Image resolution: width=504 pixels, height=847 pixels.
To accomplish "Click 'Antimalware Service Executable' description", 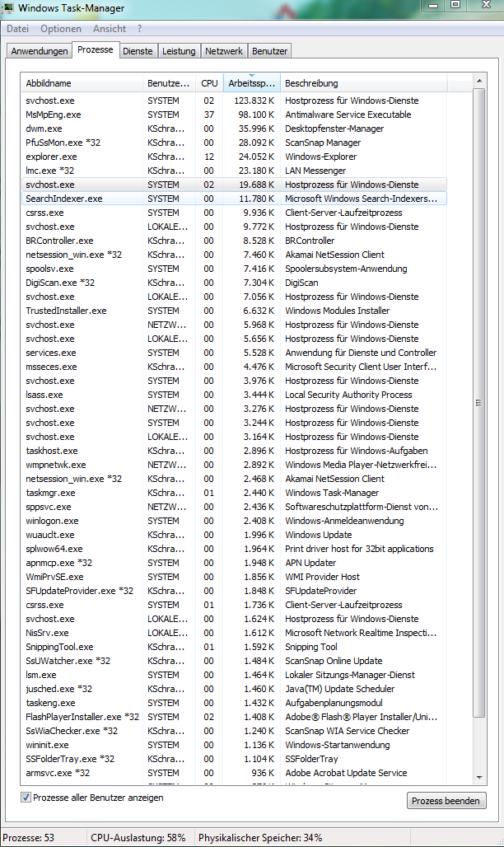I will click(x=348, y=115).
